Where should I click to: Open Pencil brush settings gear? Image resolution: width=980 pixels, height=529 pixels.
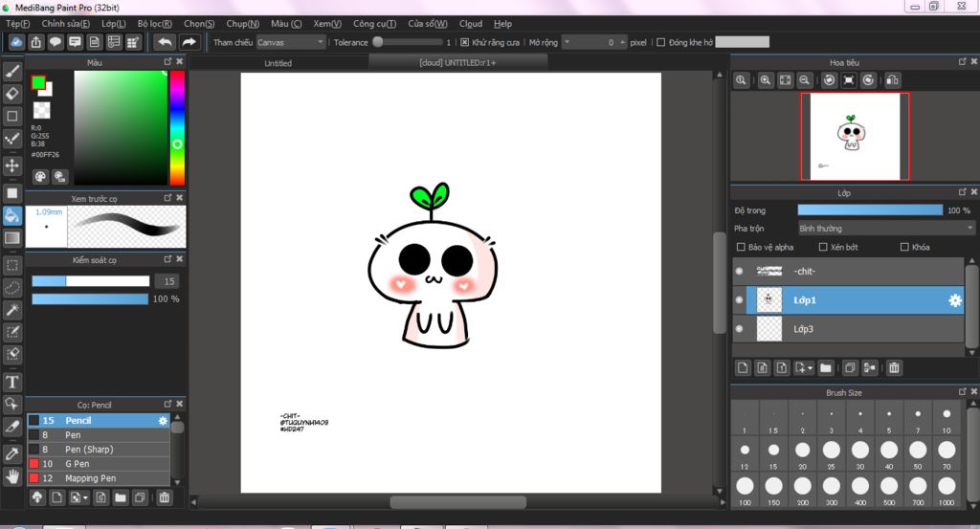(163, 421)
